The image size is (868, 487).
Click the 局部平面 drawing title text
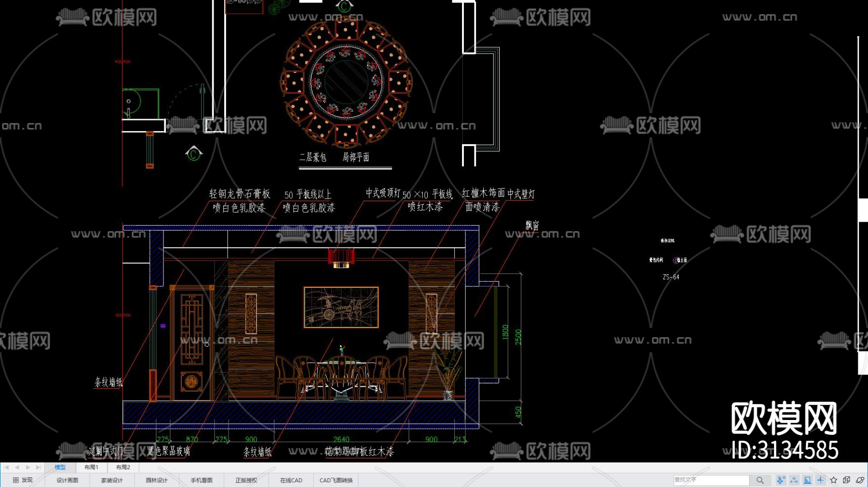pyautogui.click(x=356, y=157)
